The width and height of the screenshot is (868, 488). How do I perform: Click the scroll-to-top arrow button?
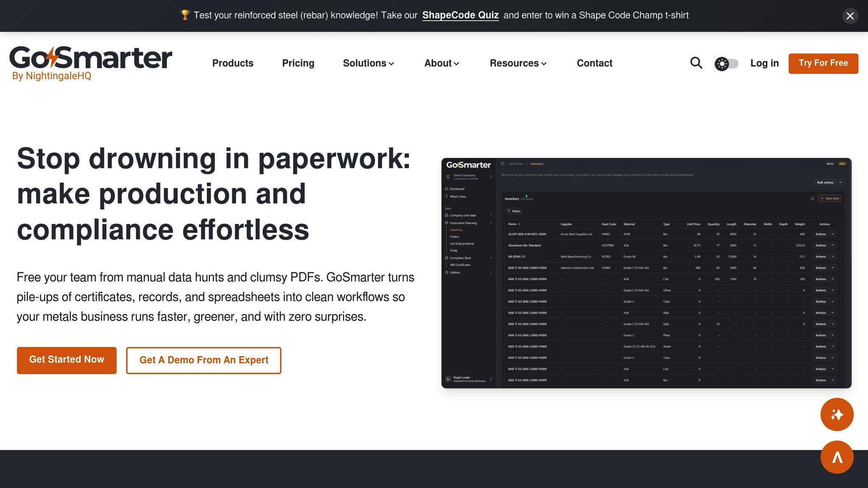tap(837, 457)
